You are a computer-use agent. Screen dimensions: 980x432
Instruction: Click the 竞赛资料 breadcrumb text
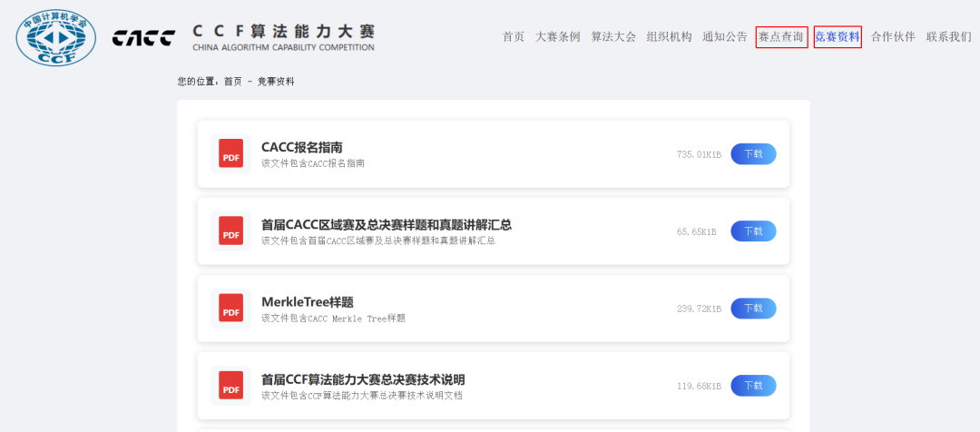tap(276, 82)
